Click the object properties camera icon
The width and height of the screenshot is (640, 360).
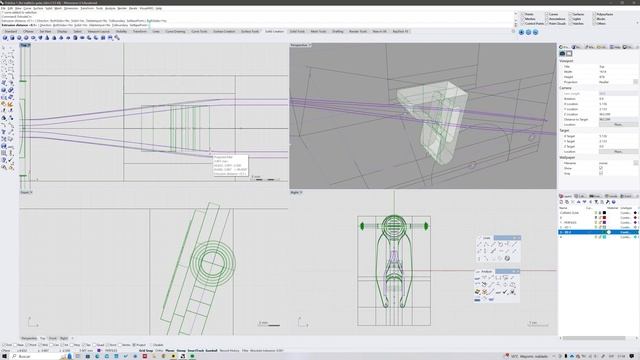pyautogui.click(x=562, y=53)
